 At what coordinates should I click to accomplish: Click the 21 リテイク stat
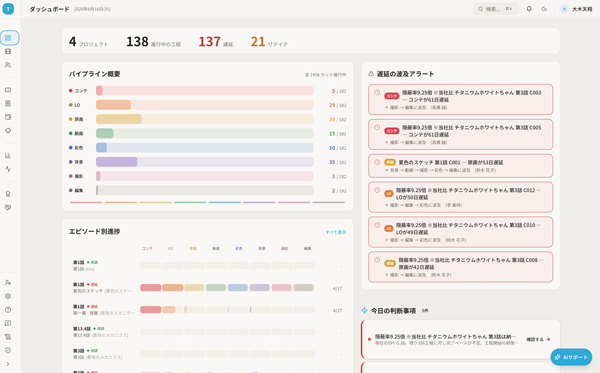point(269,41)
